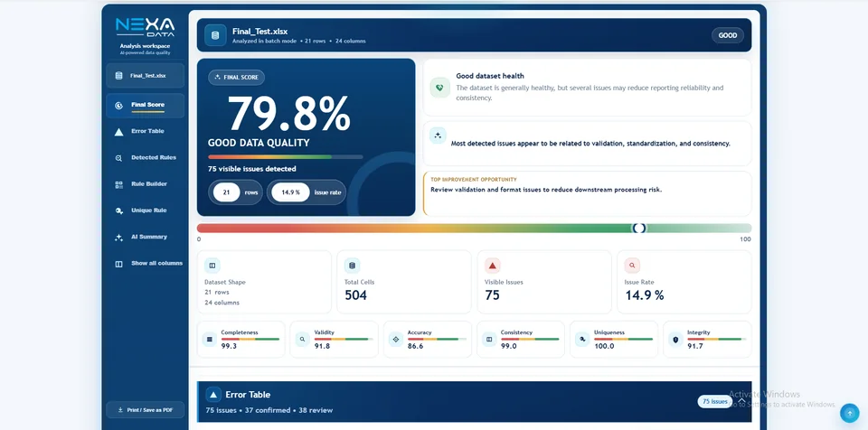The height and width of the screenshot is (430, 868).
Task: Click the 14.9 % issue rate pill
Action: tap(307, 192)
